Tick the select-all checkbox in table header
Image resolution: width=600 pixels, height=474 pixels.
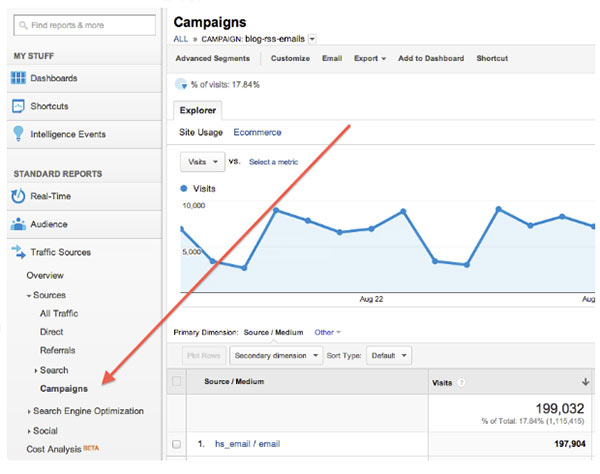pyautogui.click(x=176, y=381)
